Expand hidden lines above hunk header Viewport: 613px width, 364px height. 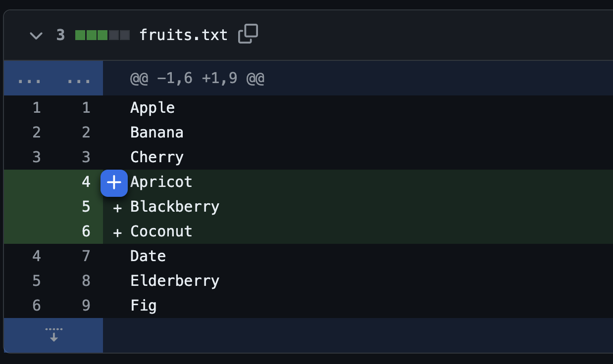53,78
